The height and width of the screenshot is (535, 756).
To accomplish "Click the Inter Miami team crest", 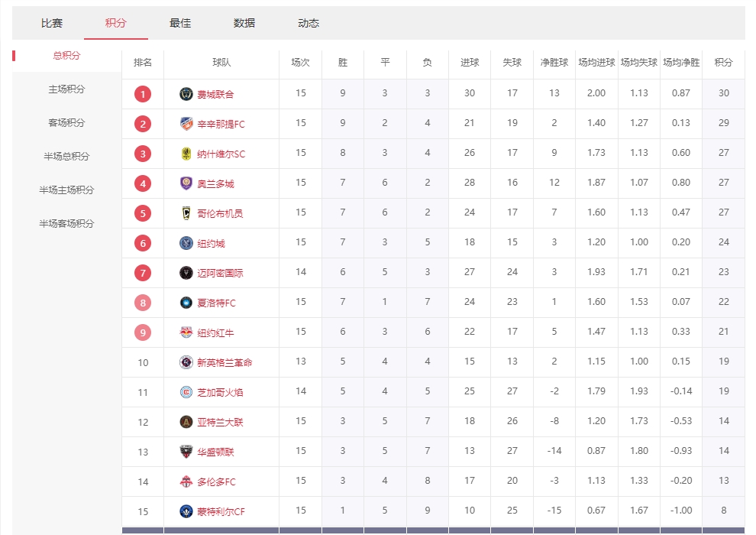I will click(186, 273).
